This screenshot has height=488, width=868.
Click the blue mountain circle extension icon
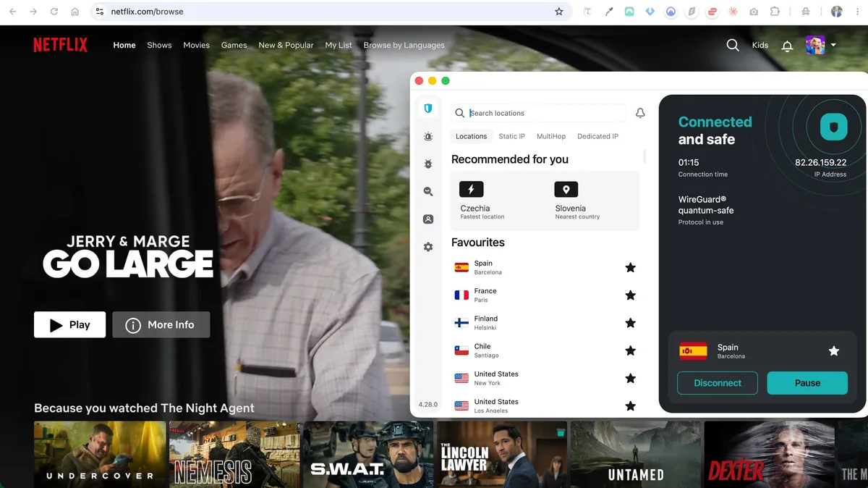pos(671,12)
